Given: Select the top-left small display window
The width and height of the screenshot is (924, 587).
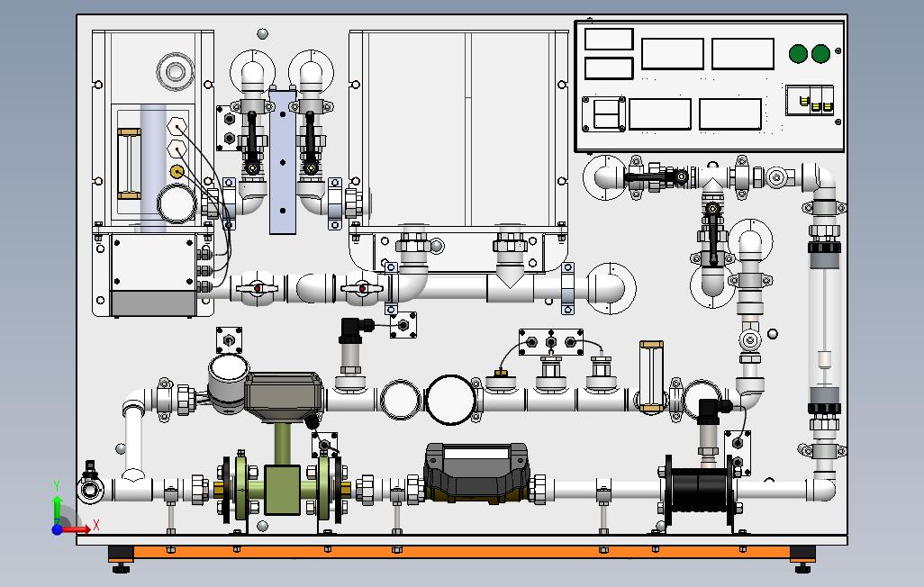Looking at the screenshot, I should tap(609, 40).
